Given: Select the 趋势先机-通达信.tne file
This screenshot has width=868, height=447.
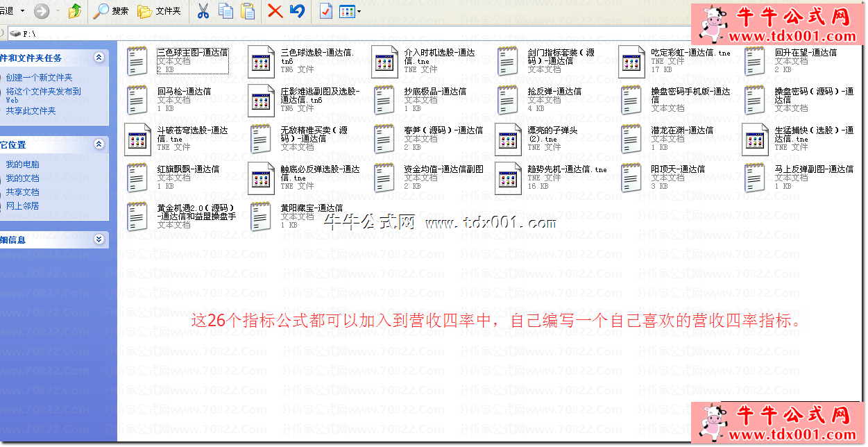Looking at the screenshot, I should click(552, 177).
